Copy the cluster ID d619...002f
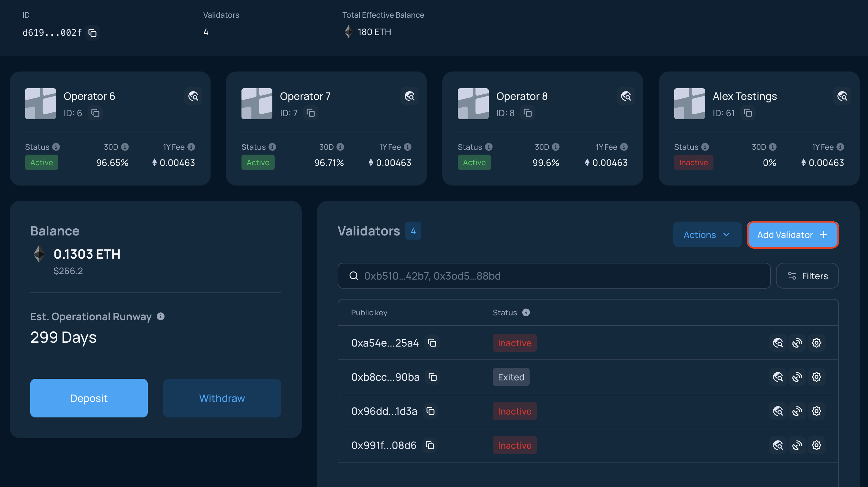 tap(92, 33)
